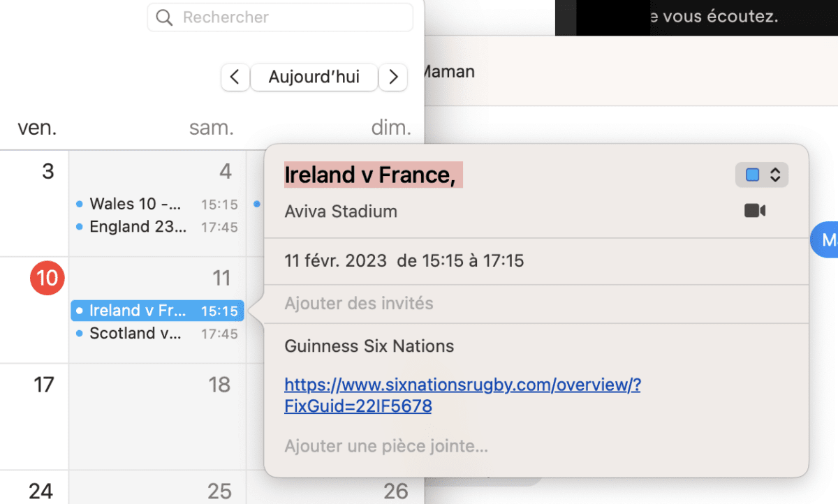Open the calendar selection dropdown in the event popover
This screenshot has width=838, height=504.
(x=762, y=175)
